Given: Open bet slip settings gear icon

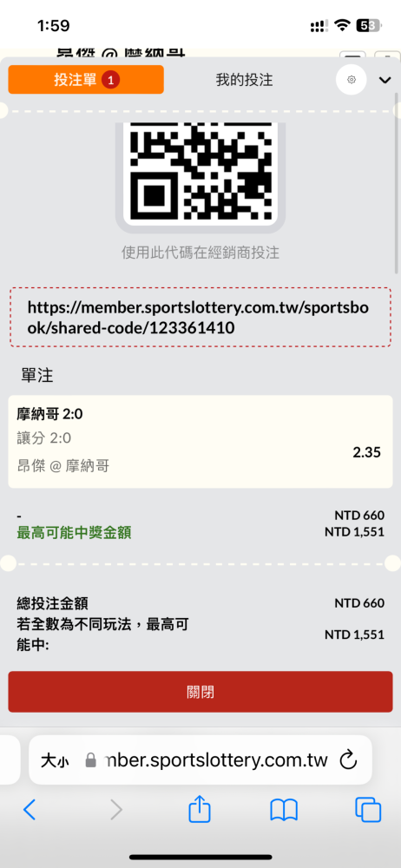Looking at the screenshot, I should pos(352,80).
